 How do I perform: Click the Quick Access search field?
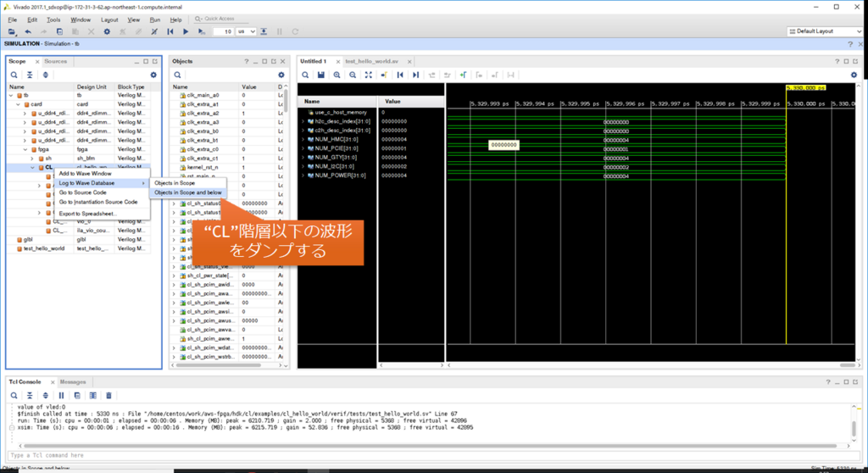click(x=221, y=19)
